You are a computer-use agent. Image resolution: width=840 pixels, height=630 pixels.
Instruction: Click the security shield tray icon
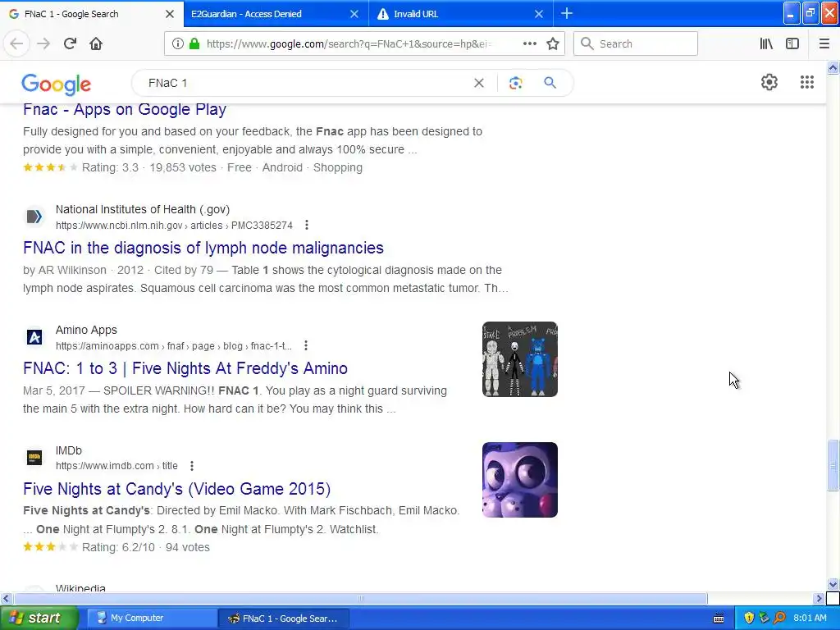coord(749,619)
